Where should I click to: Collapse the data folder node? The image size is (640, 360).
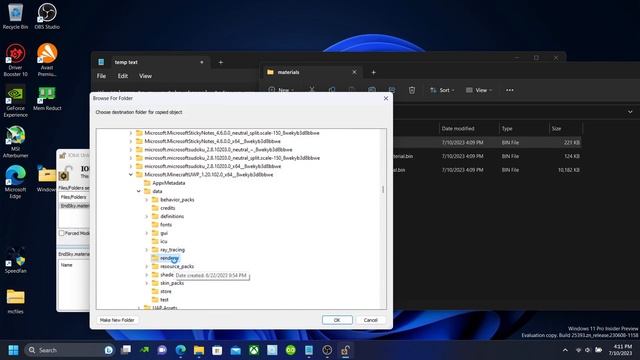click(x=139, y=191)
